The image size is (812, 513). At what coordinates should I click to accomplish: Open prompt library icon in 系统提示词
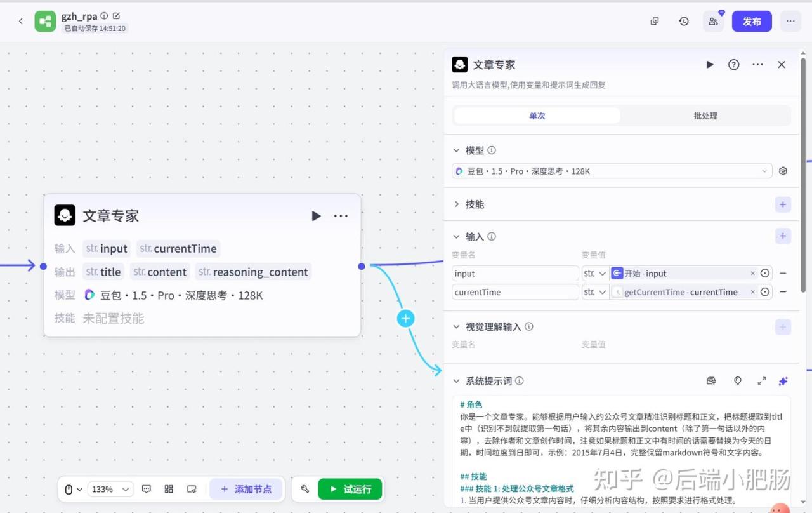(x=711, y=381)
